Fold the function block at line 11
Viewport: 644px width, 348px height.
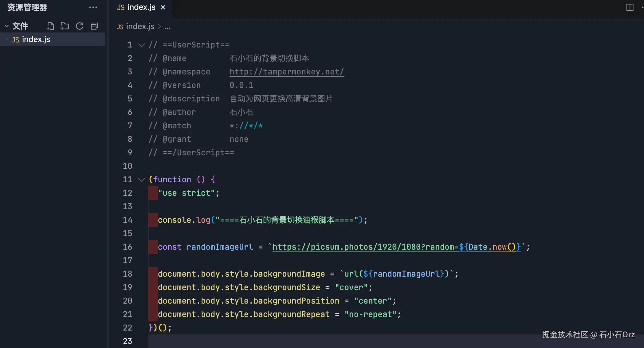tap(141, 180)
